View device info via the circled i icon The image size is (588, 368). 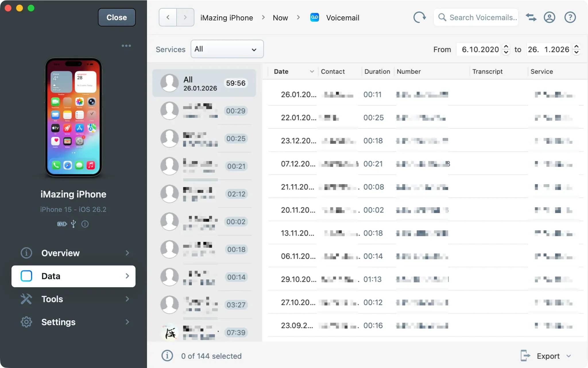[x=85, y=224]
